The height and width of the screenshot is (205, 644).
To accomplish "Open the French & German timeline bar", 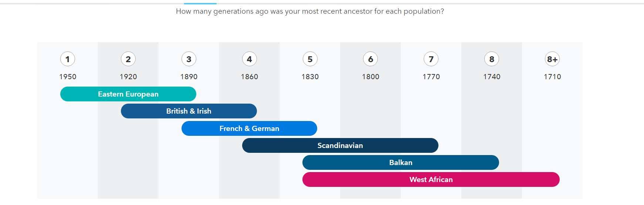I will pos(249,128).
